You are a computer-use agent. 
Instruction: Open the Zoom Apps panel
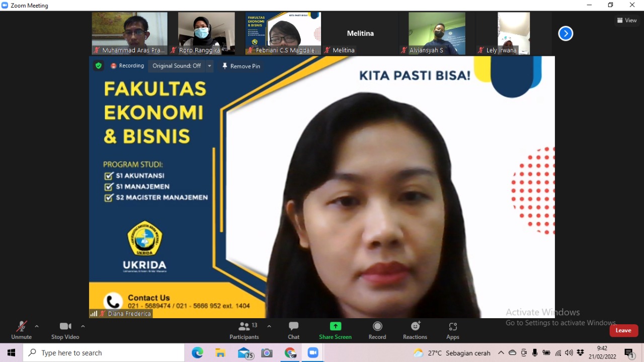(452, 330)
